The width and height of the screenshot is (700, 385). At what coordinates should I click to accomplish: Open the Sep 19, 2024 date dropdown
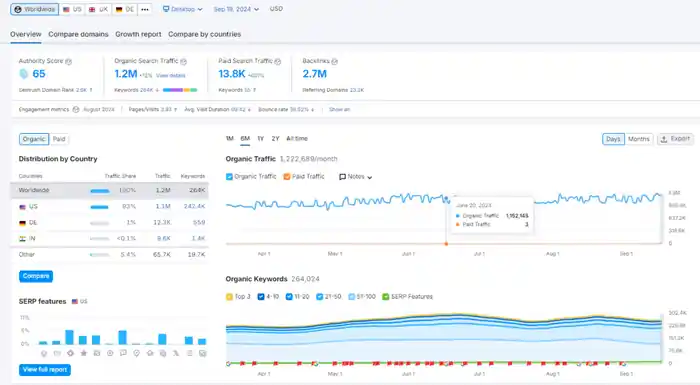point(236,9)
